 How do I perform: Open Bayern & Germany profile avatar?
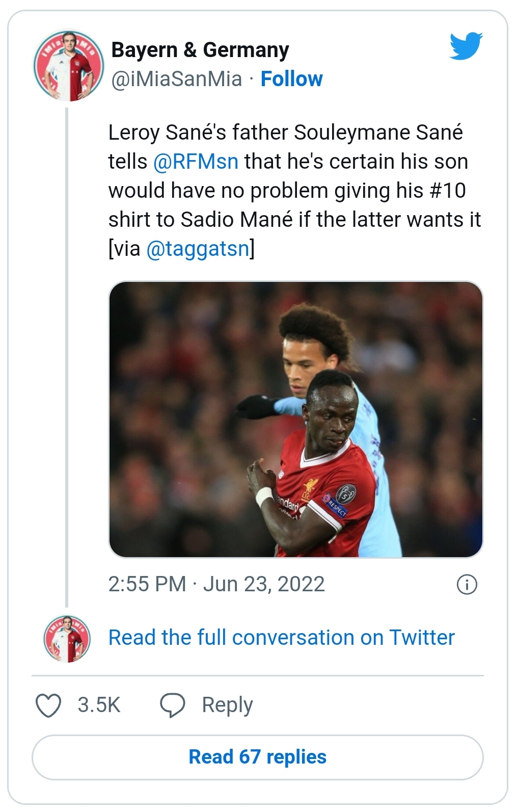click(x=68, y=66)
